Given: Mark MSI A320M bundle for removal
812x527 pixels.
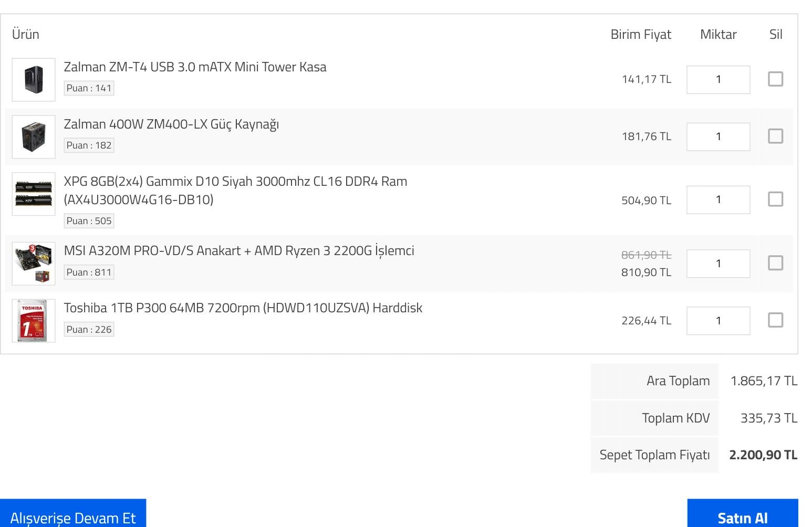Looking at the screenshot, I should click(x=775, y=263).
